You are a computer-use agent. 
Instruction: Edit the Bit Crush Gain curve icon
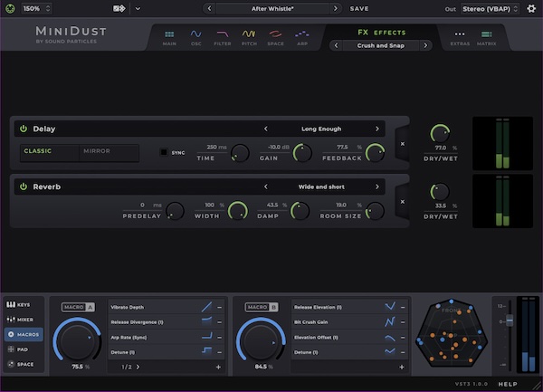coord(390,322)
